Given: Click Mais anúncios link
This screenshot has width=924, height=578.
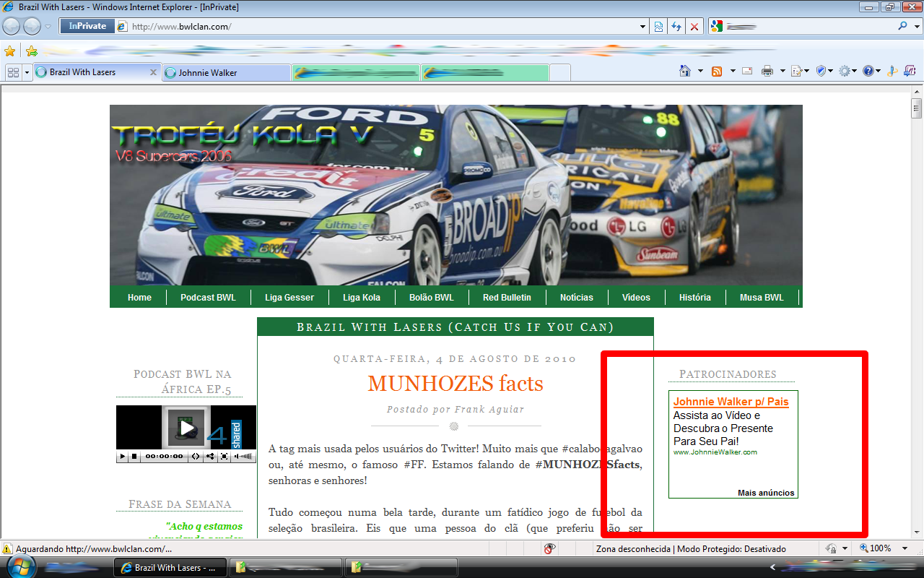Looking at the screenshot, I should [766, 493].
